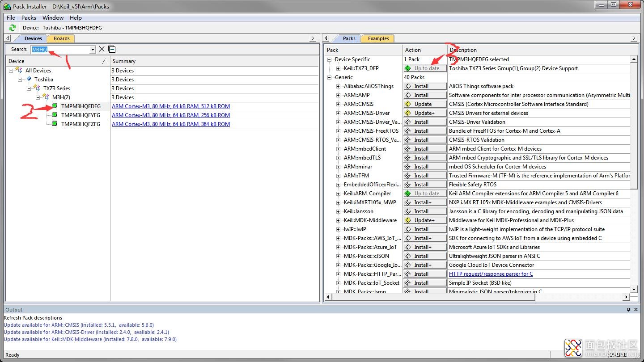Click the Action column header
The image size is (644, 362).
(x=425, y=50)
